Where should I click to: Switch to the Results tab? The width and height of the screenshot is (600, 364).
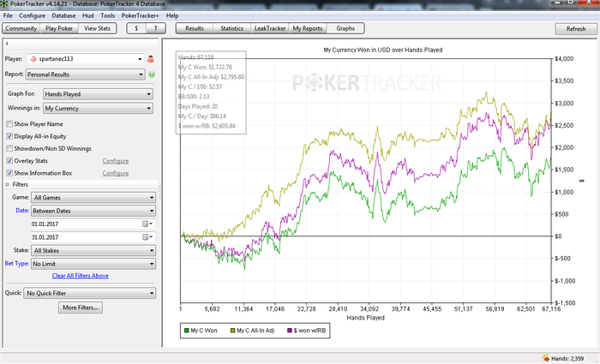[x=195, y=28]
